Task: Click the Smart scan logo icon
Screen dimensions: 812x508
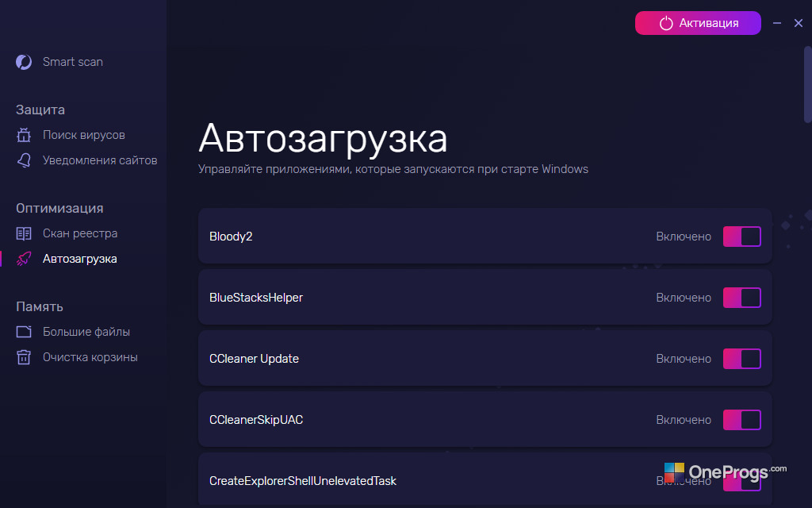Action: tap(24, 62)
